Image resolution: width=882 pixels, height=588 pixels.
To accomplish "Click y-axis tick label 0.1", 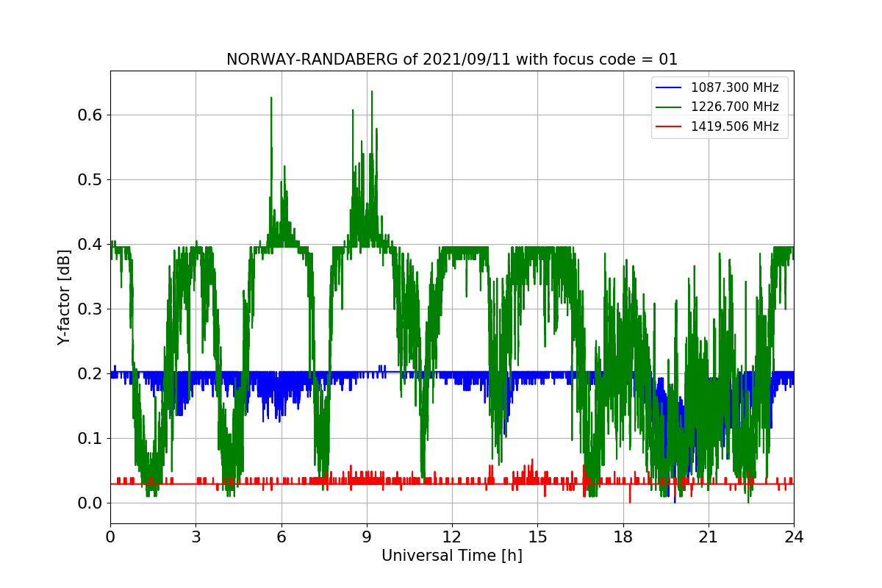I will [90, 439].
